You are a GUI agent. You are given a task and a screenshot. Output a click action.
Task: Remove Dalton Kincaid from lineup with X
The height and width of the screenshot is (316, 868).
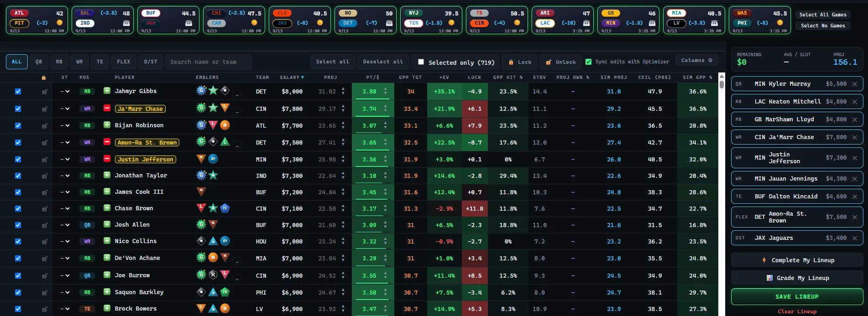click(x=855, y=197)
